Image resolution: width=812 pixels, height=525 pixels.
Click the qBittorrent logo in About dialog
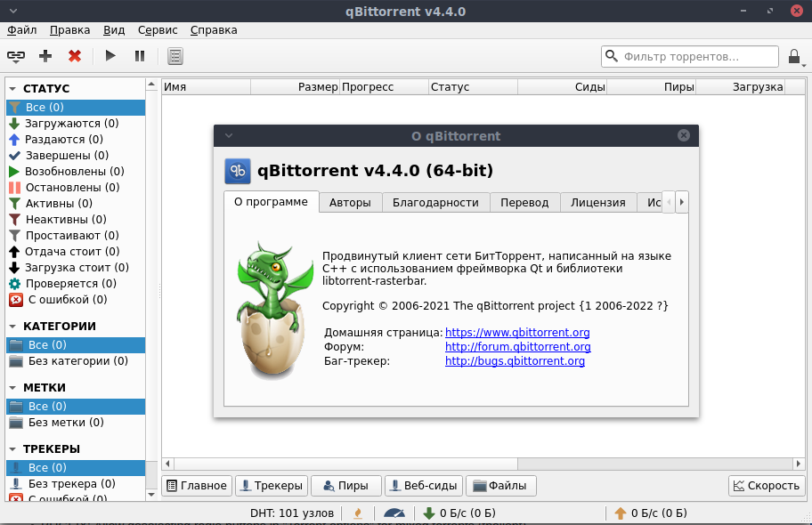pyautogui.click(x=238, y=171)
